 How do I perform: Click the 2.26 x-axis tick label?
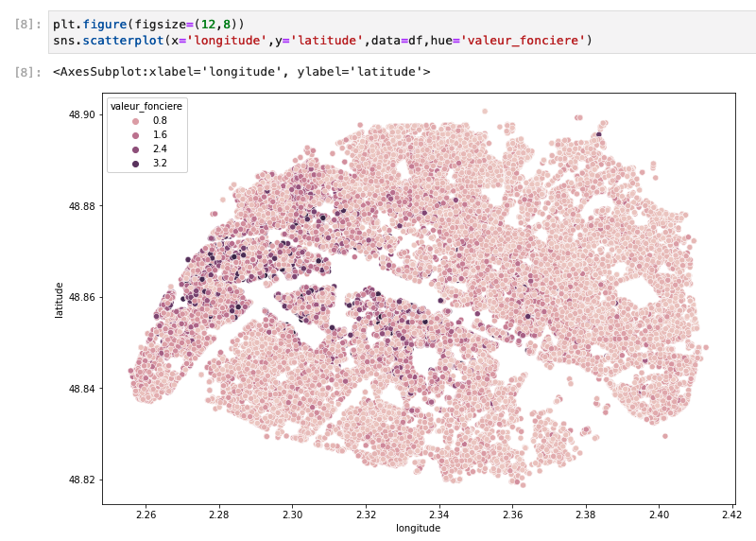point(146,515)
